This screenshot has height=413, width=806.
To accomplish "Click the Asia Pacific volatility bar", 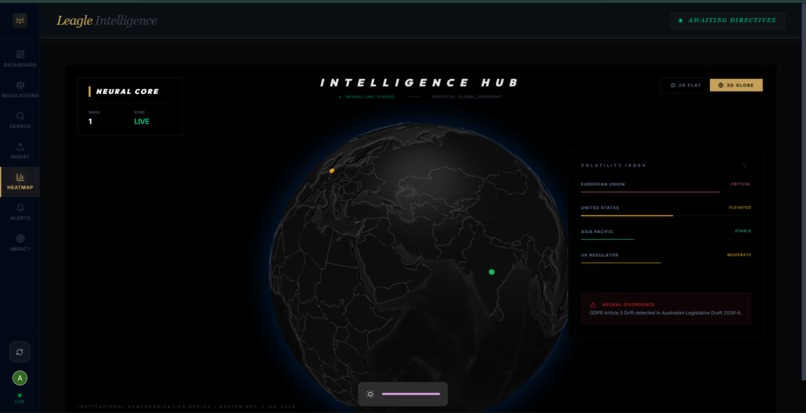I will tap(666, 239).
